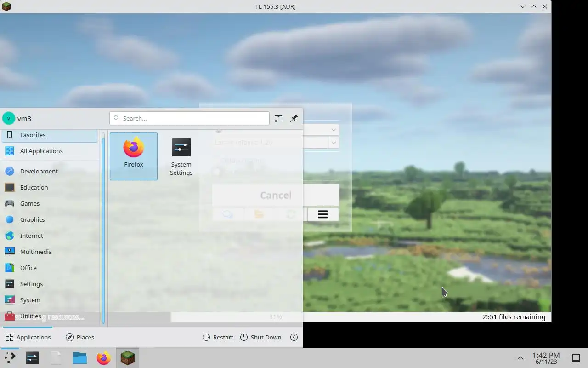Switch to the Places tab
Screen dimensions: 588x368
coord(80,337)
